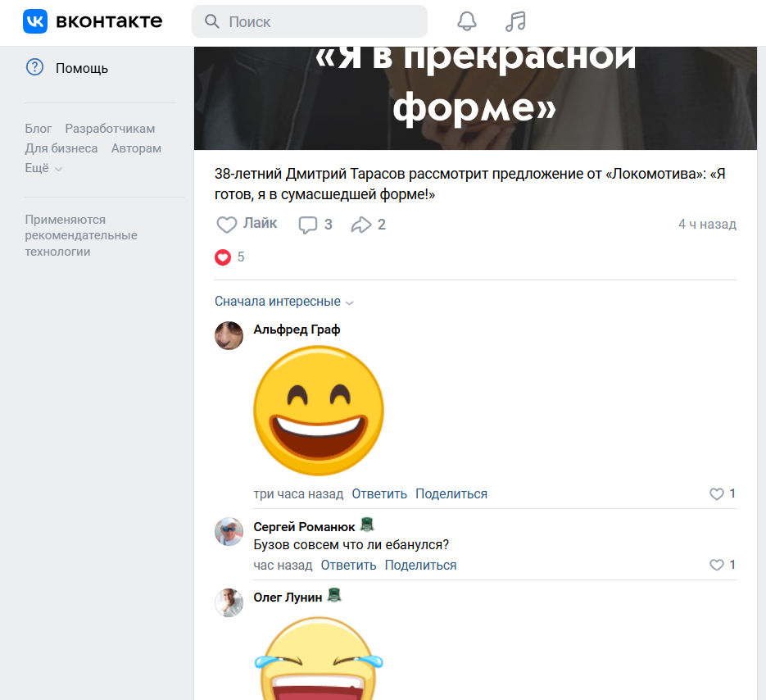Click badge icon next to Сергей Романюк

click(x=367, y=525)
